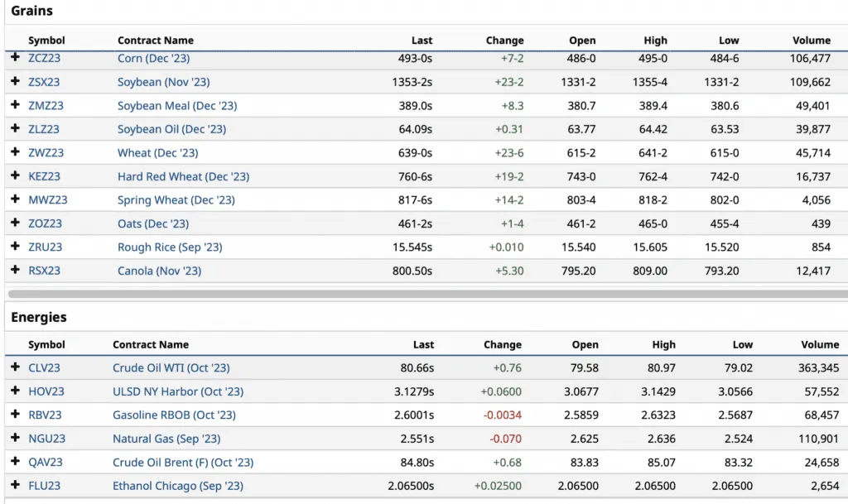
Task: Expand the KEZ23 Hard Red Wheat row
Action: (x=15, y=176)
